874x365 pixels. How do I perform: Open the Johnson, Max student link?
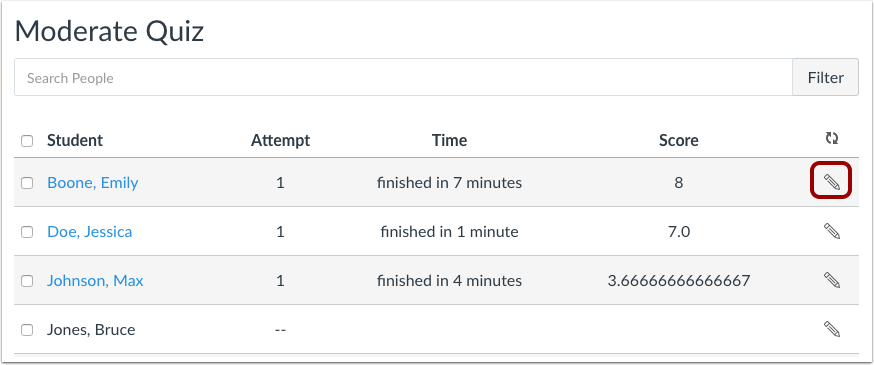pyautogui.click(x=95, y=281)
